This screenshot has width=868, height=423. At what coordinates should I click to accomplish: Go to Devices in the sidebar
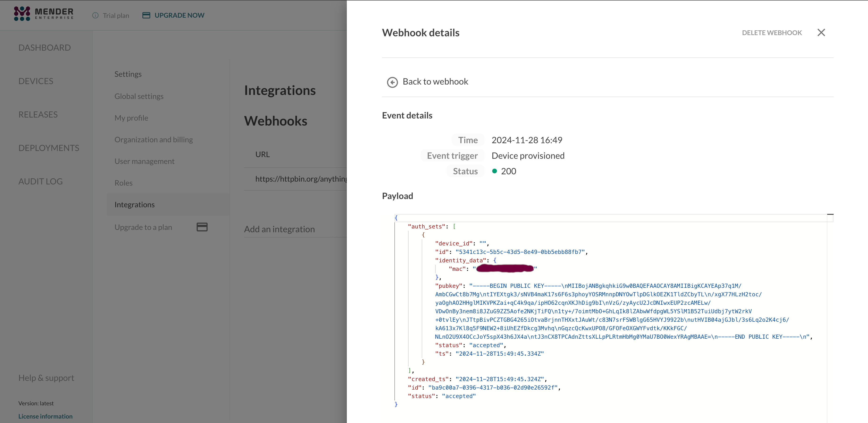(36, 81)
